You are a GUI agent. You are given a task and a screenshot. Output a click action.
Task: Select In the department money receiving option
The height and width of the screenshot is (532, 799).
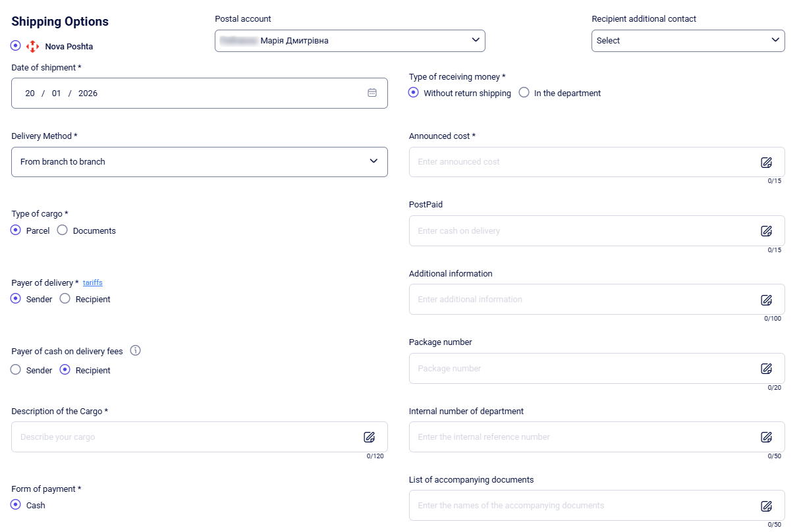[524, 93]
